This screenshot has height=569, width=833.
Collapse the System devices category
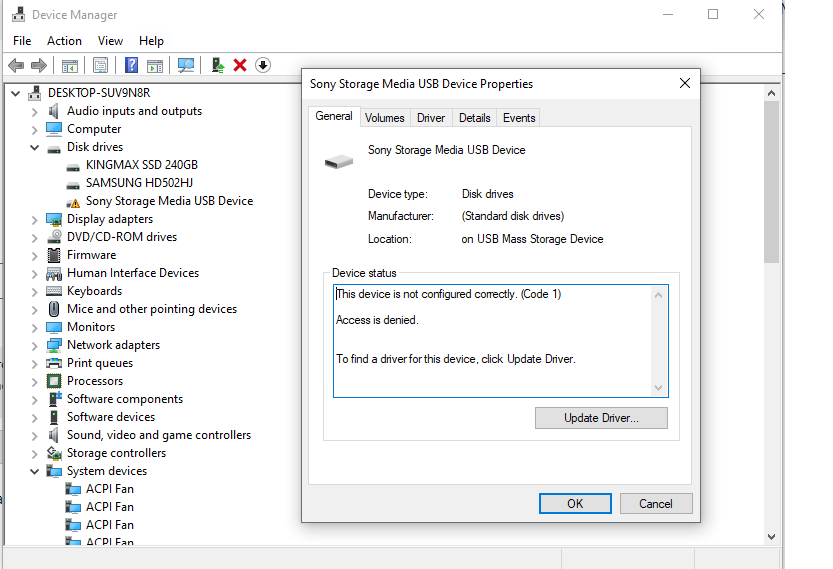click(35, 471)
